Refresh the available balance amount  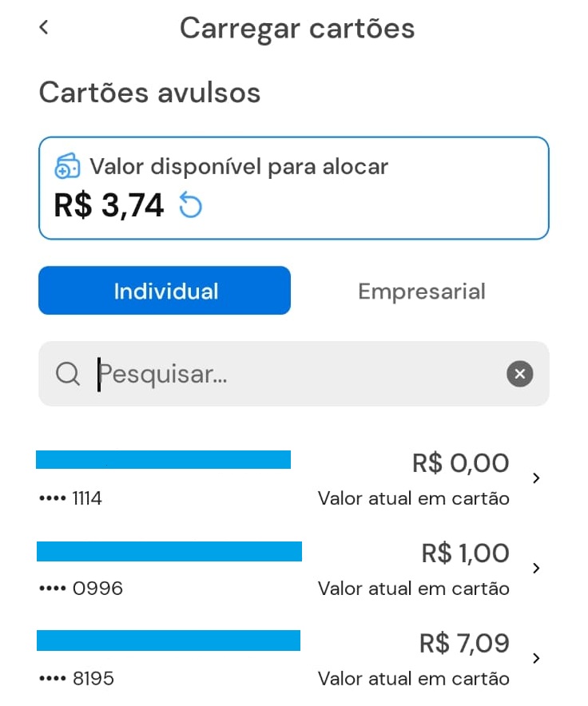[190, 205]
